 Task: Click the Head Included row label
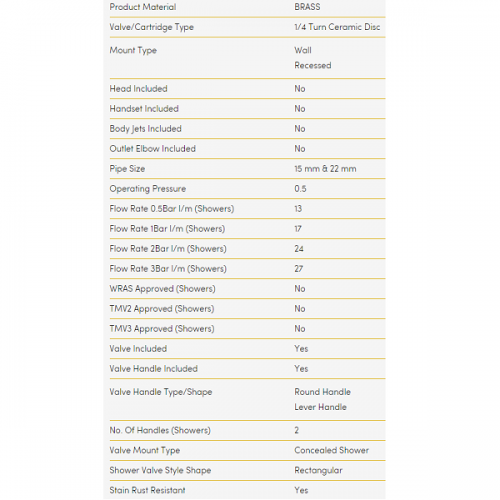[x=138, y=89]
